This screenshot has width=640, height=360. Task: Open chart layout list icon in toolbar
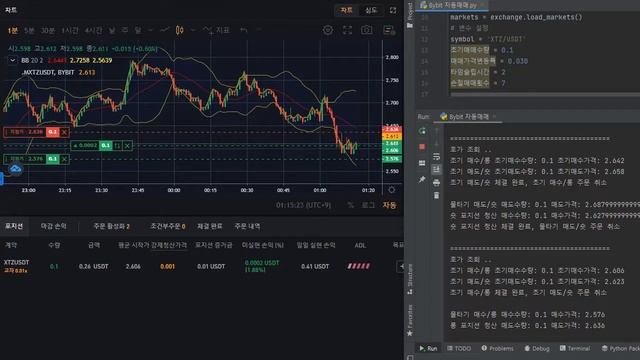coord(389,30)
